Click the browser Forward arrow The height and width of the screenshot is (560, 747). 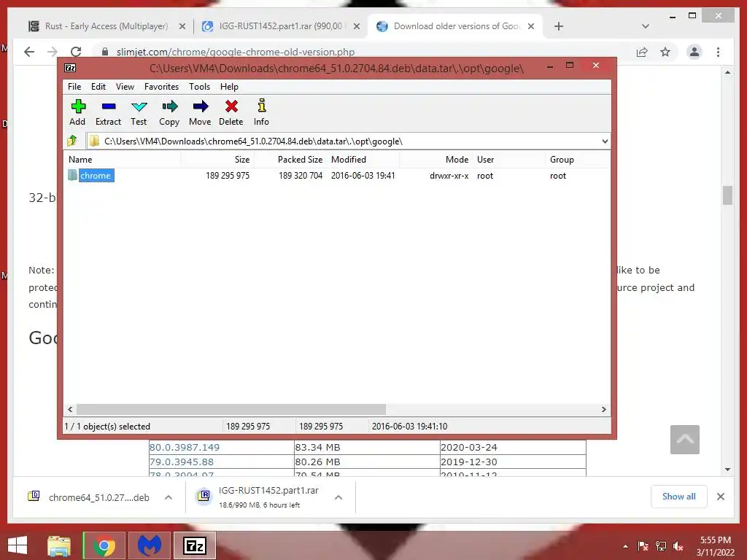(x=53, y=52)
